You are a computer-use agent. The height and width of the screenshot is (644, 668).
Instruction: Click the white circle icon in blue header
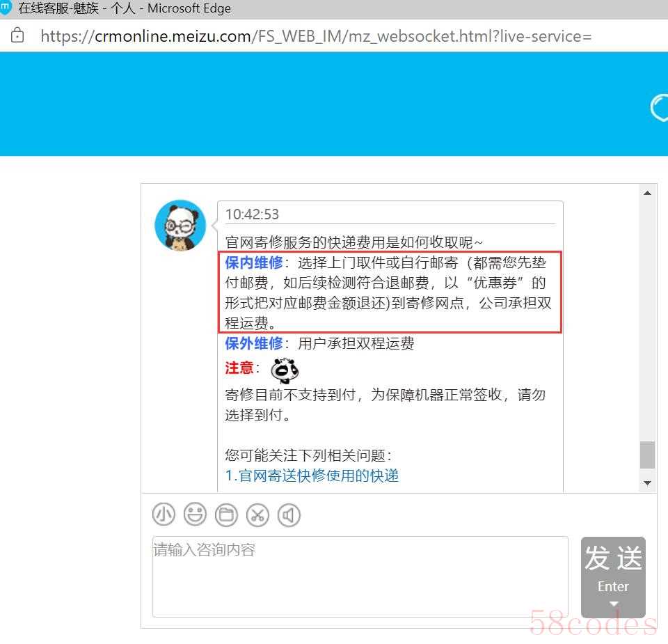pos(659,107)
